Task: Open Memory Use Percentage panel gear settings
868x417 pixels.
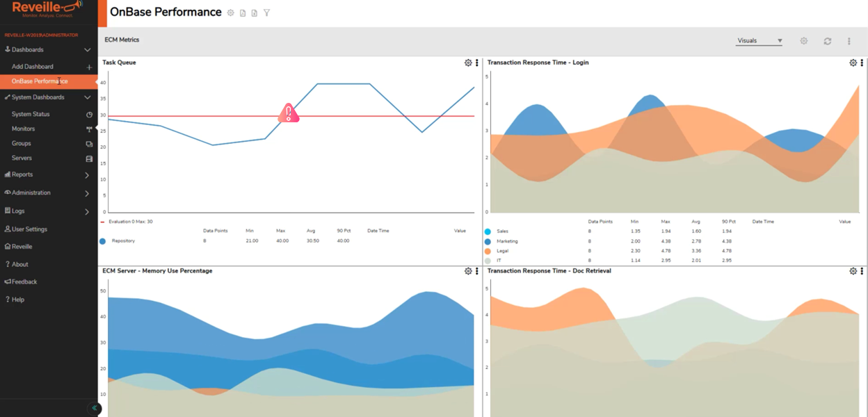Action: 468,271
